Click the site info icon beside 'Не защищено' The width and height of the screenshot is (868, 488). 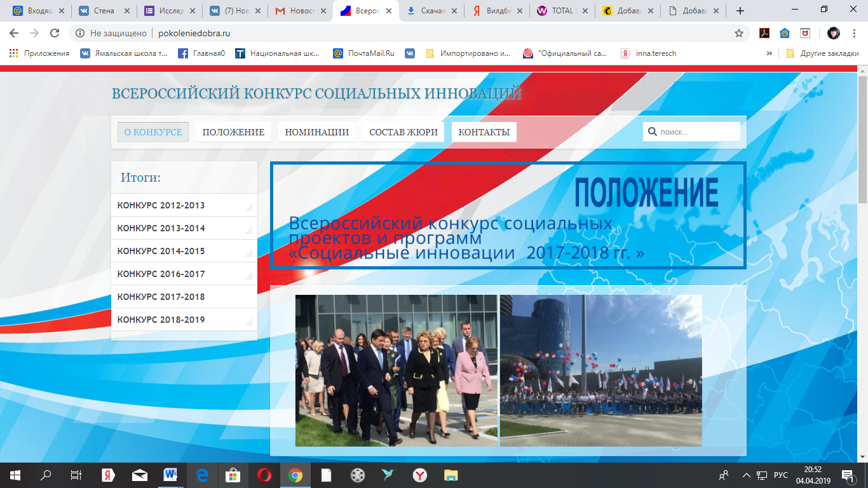[79, 34]
